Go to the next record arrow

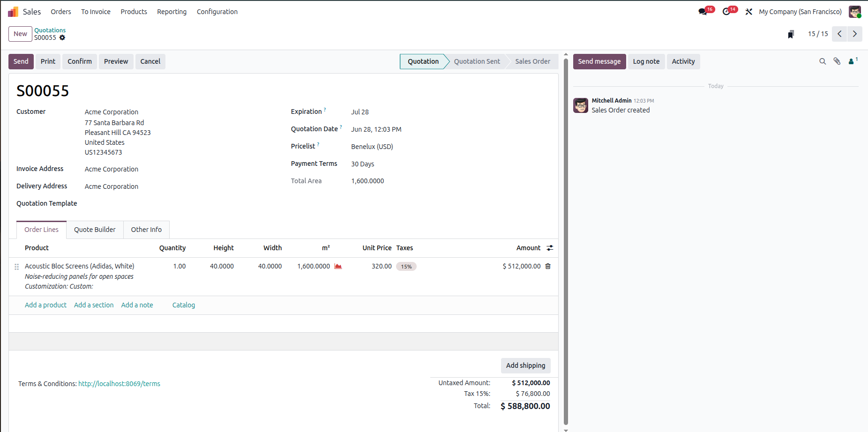855,34
